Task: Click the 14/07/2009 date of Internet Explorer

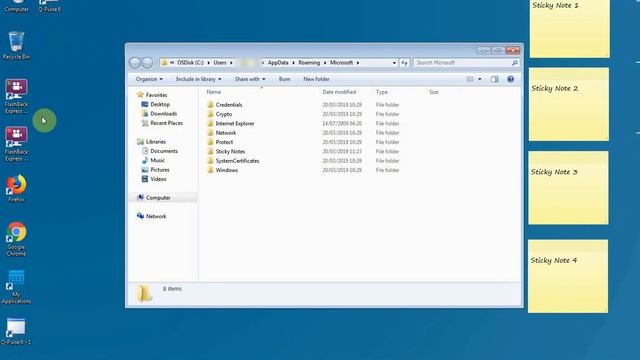Action: click(x=342, y=123)
